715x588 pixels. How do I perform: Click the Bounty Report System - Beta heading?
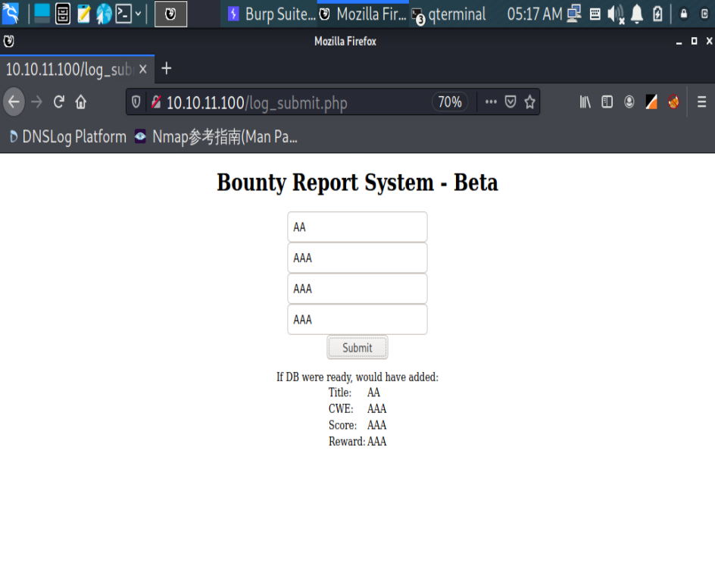point(357,183)
